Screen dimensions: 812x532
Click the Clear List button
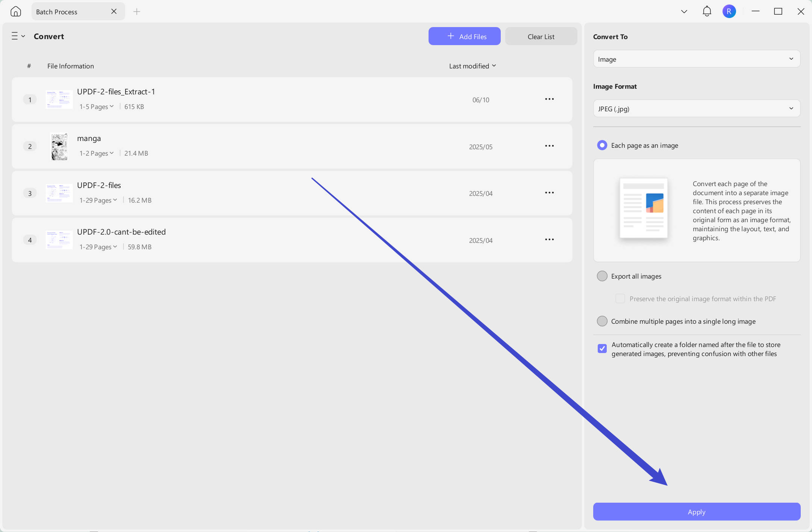tap(541, 36)
